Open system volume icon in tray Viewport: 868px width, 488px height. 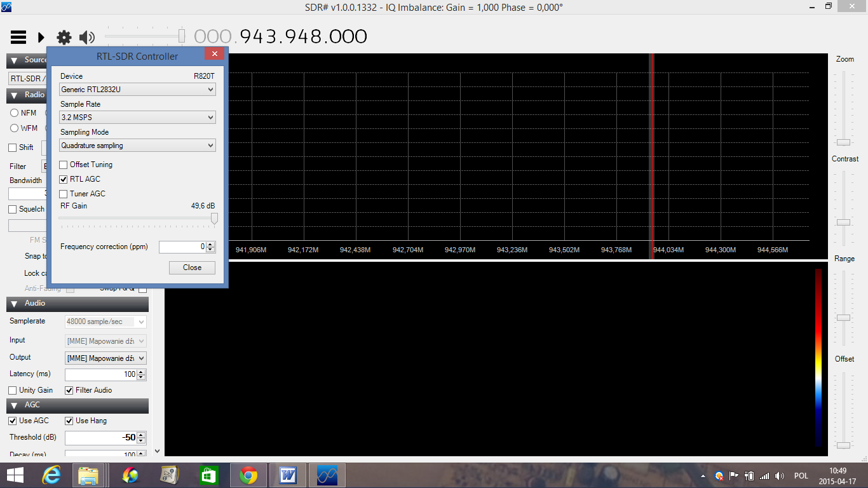(x=780, y=476)
